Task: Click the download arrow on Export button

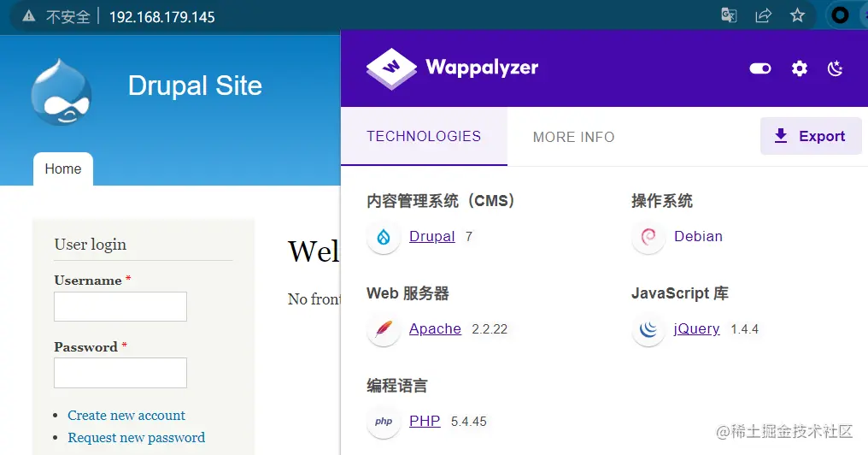Action: tap(781, 136)
